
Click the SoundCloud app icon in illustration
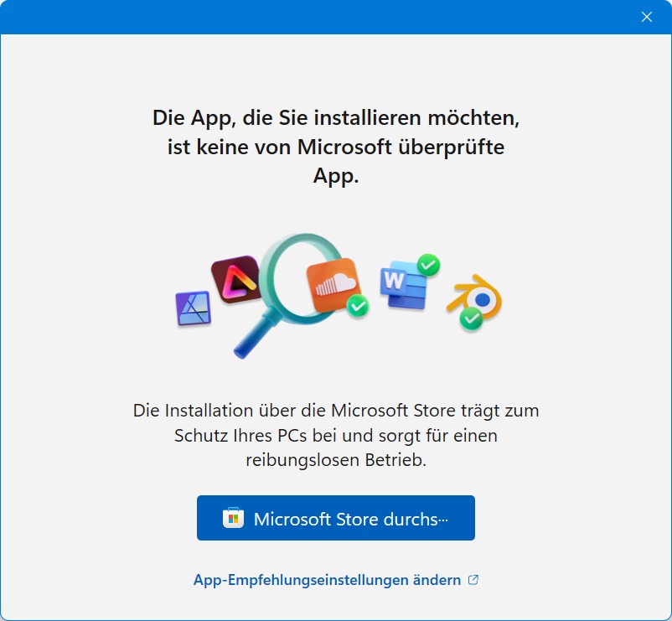(333, 283)
